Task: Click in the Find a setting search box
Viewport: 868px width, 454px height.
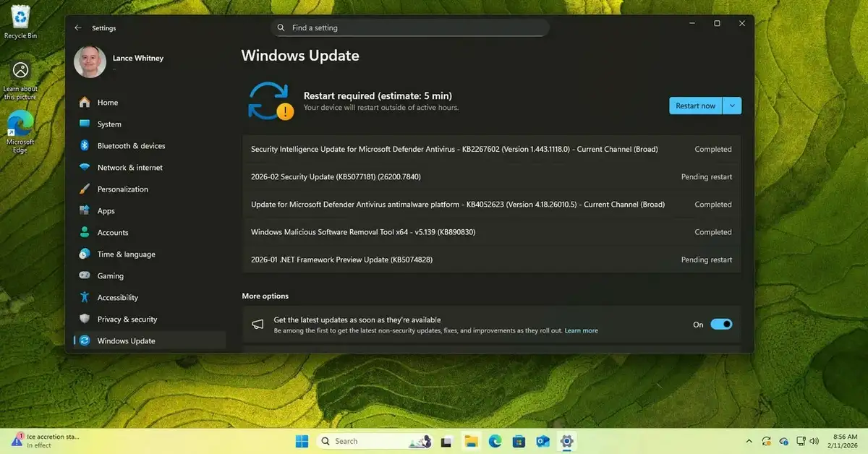Action: click(x=410, y=27)
